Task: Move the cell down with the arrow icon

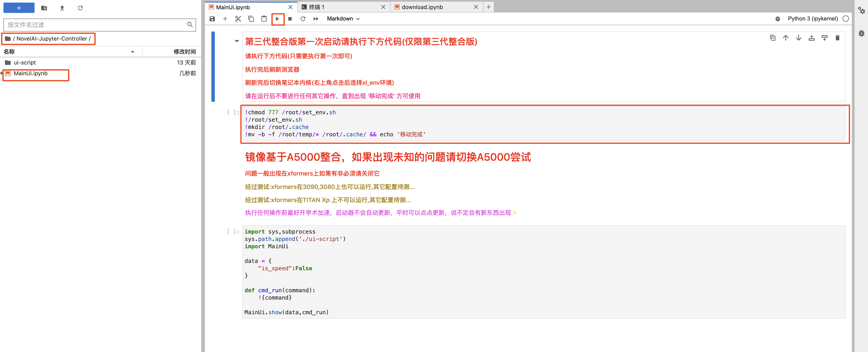Action: 798,38
